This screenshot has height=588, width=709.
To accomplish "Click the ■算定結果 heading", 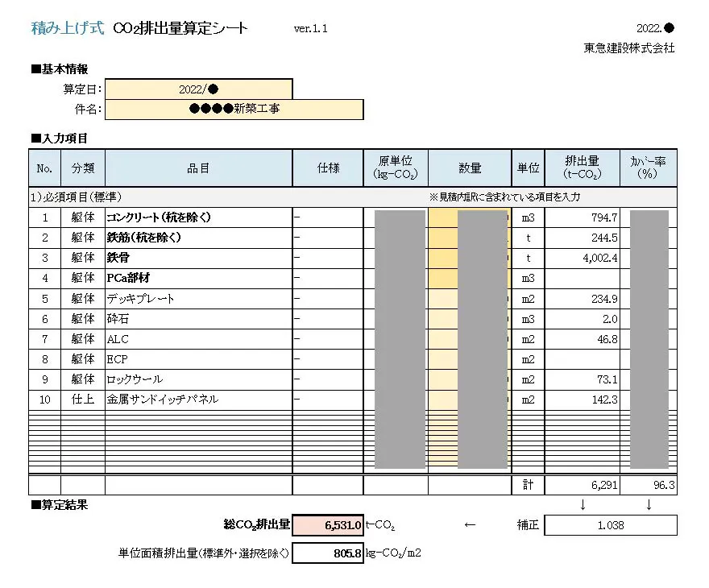I will click(60, 505).
